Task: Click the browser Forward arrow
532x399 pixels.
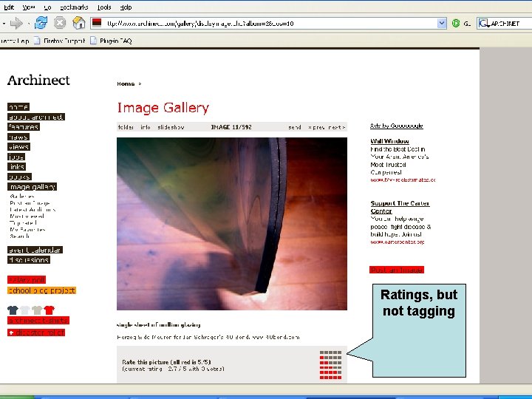Action: 16,23
